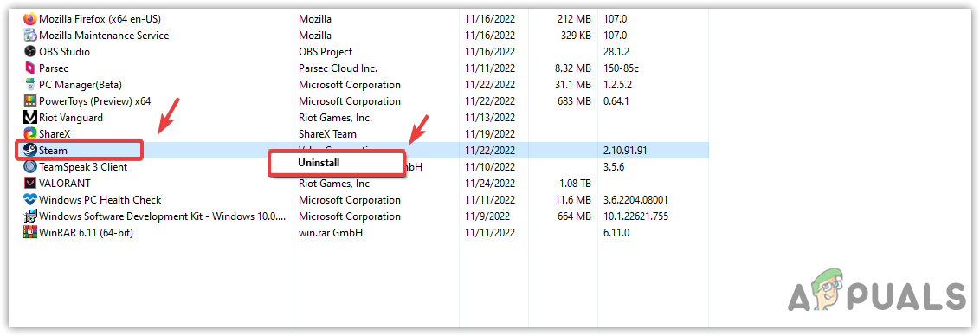Click the OBS Studio program icon

click(30, 51)
